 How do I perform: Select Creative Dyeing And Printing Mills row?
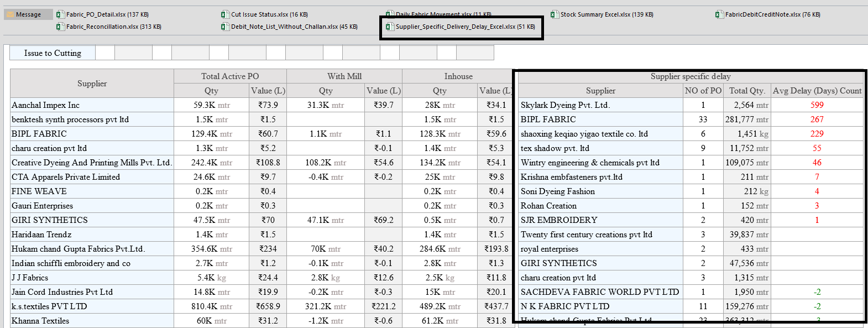[x=92, y=163]
